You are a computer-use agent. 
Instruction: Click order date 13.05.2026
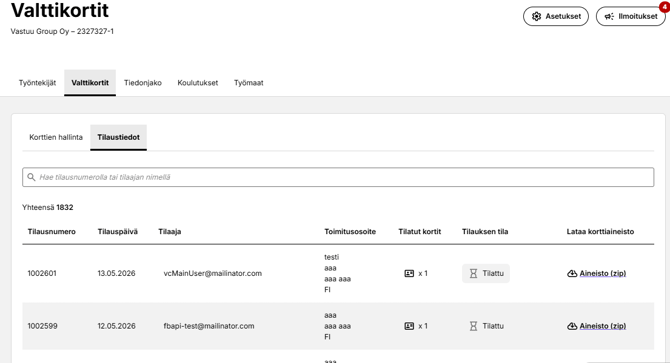coord(116,273)
